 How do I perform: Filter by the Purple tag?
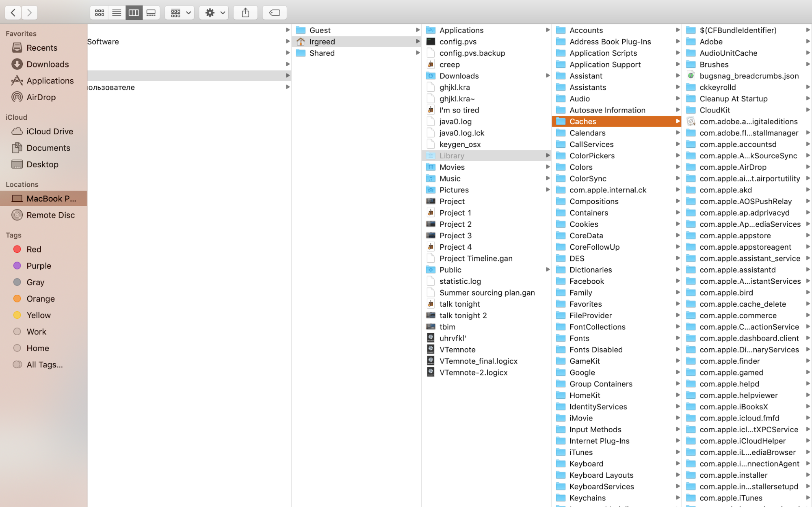point(43,266)
